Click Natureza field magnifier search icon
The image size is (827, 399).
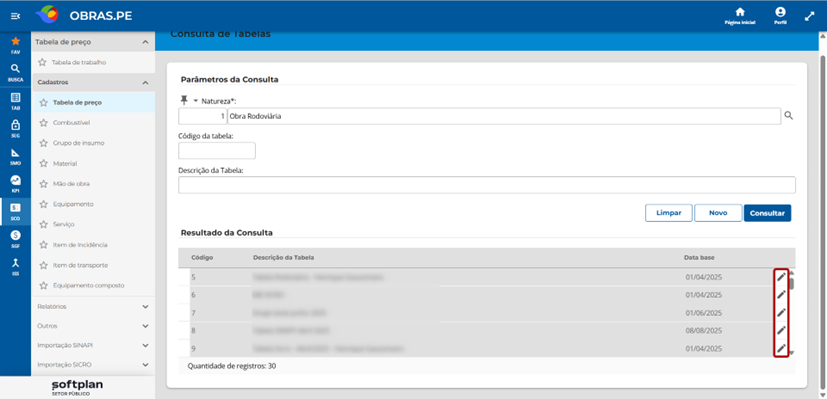pyautogui.click(x=788, y=116)
